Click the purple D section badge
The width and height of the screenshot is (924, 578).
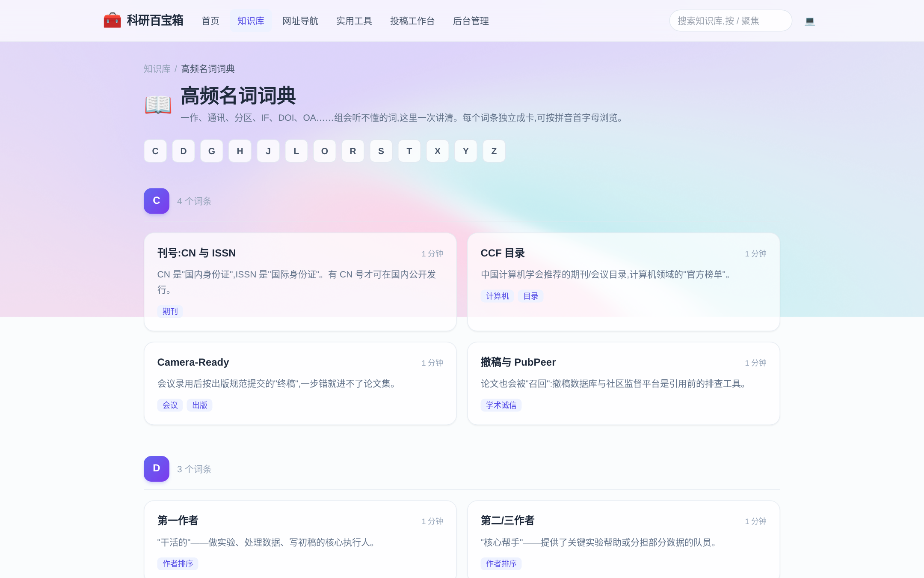(157, 469)
